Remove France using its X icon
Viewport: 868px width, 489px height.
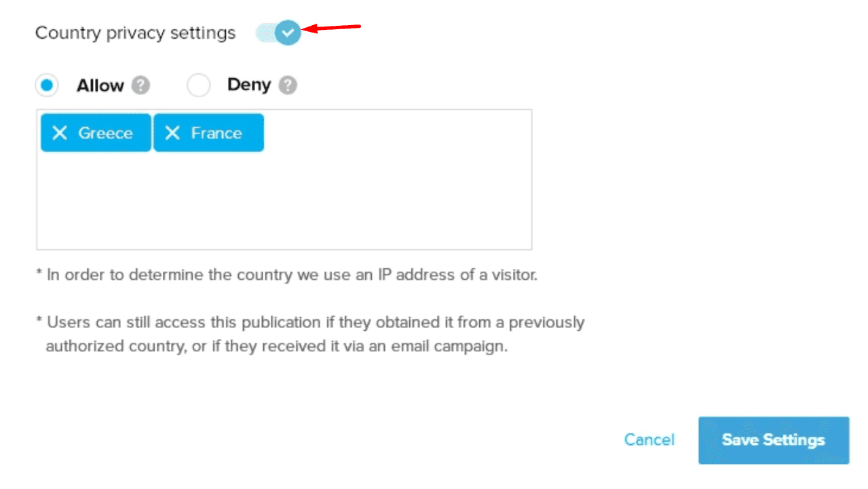click(x=172, y=133)
